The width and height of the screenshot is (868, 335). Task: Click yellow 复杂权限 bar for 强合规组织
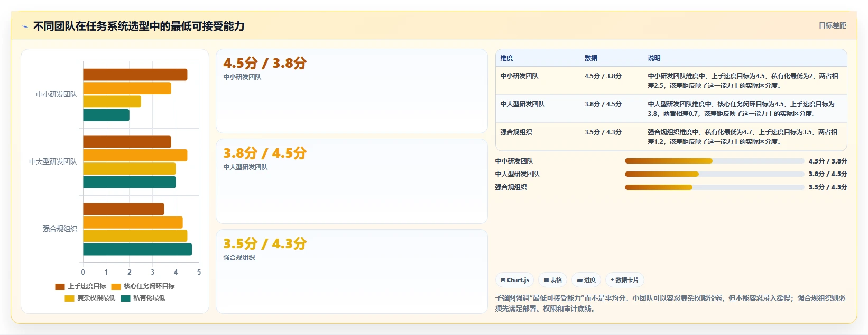(x=135, y=236)
